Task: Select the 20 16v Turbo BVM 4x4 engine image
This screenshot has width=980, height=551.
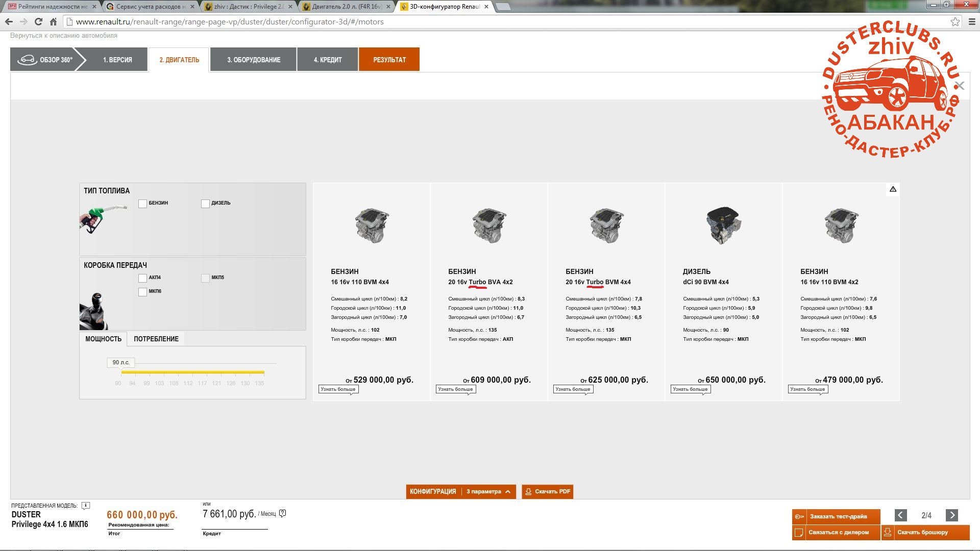Action: tap(606, 226)
